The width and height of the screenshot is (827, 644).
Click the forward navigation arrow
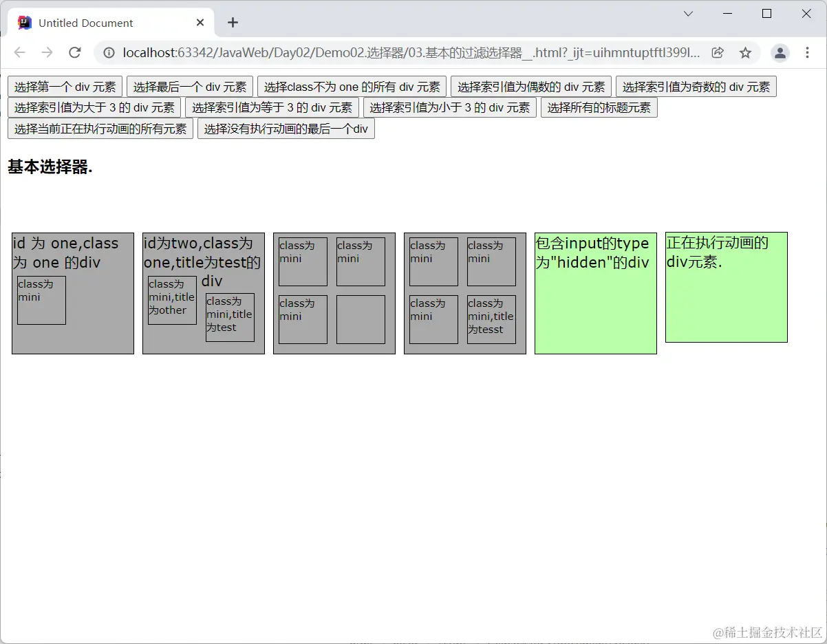click(x=47, y=53)
